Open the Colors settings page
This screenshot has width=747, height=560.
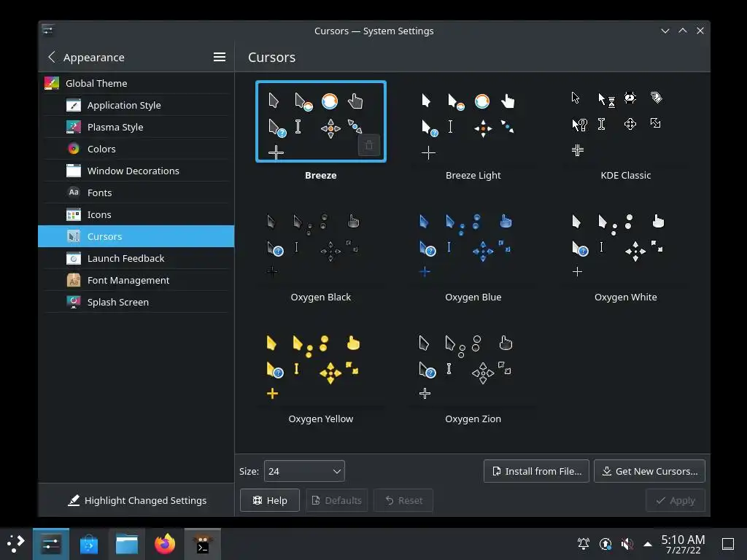coord(136,149)
